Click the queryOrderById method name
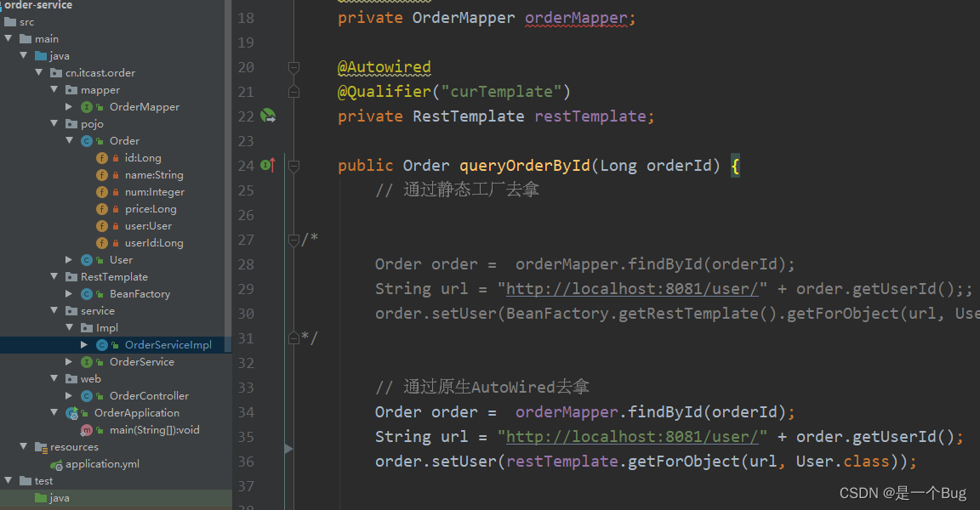The image size is (980, 510). tap(525, 166)
